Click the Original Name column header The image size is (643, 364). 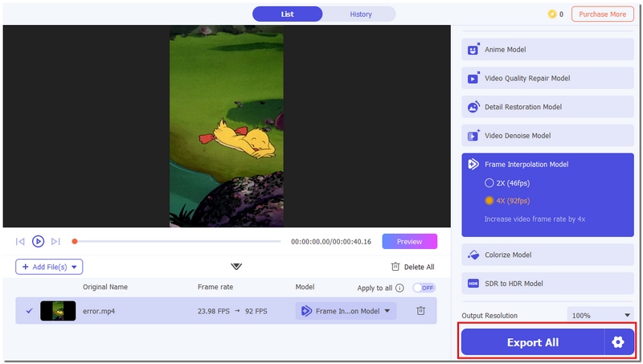105,287
